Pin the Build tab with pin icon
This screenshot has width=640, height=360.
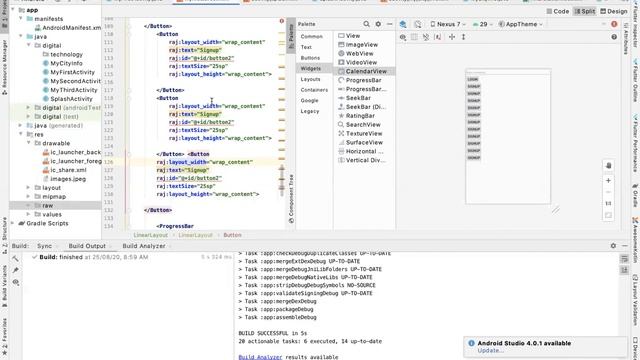tap(16, 270)
